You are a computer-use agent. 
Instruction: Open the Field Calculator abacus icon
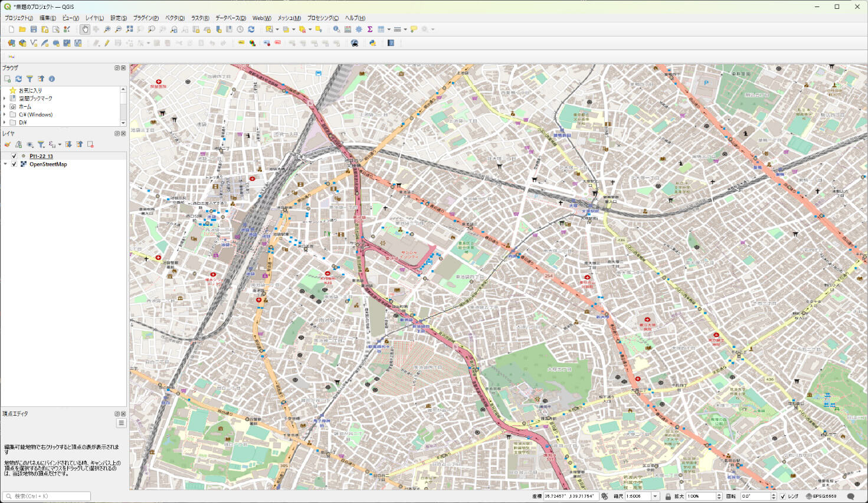click(348, 29)
